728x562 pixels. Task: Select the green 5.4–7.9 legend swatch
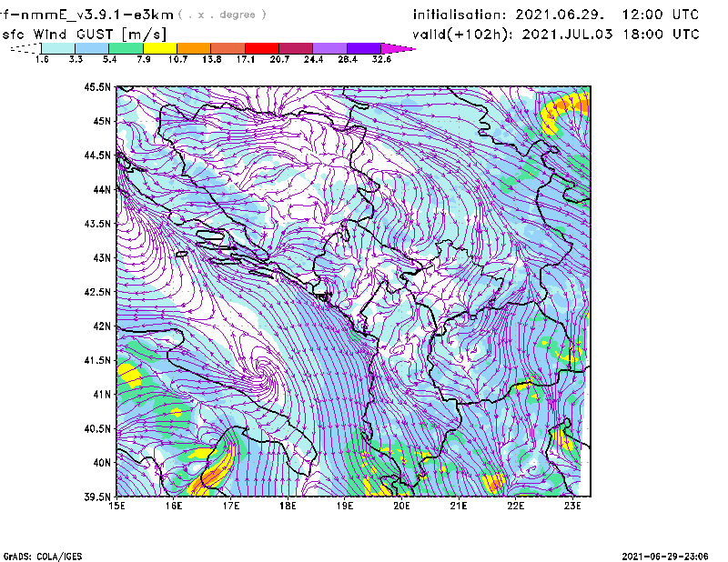click(126, 48)
